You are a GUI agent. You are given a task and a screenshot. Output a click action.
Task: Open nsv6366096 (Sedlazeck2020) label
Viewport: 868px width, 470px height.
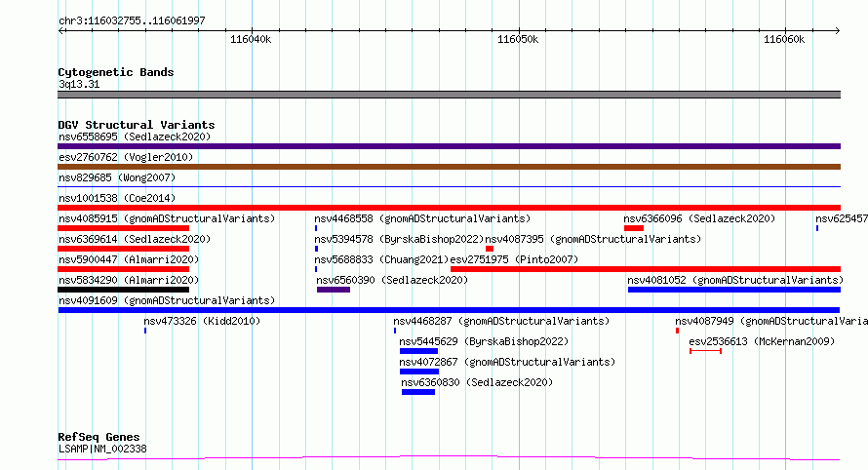(x=699, y=218)
